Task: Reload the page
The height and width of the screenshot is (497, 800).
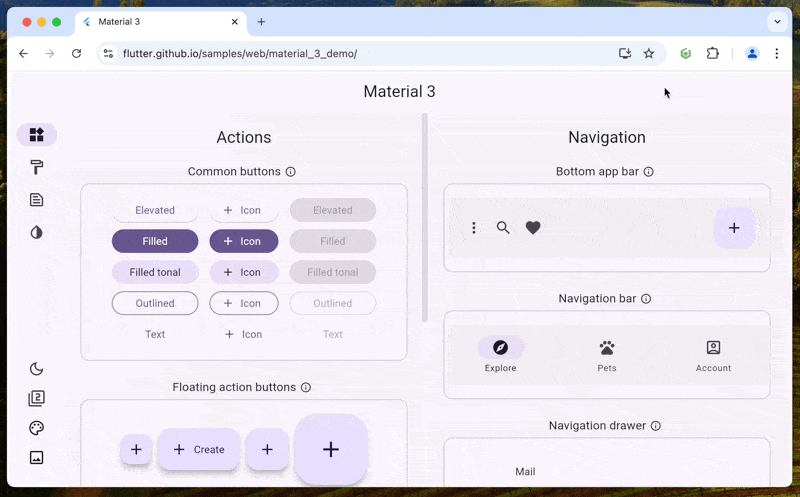Action: point(76,54)
